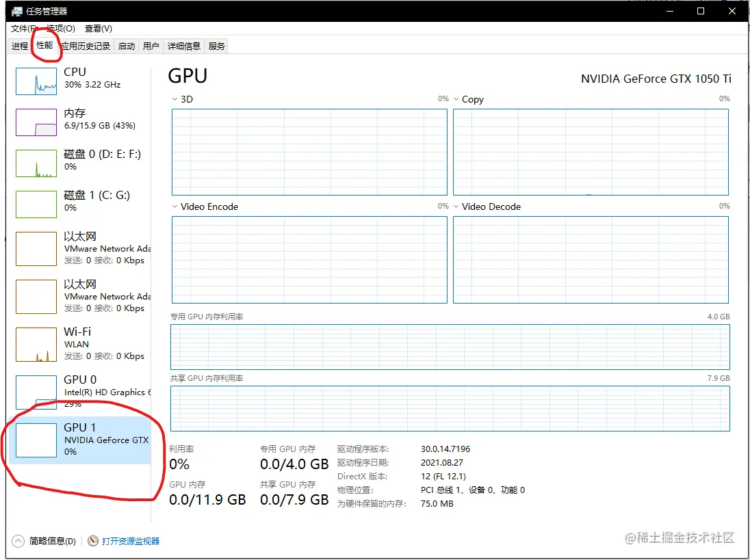The height and width of the screenshot is (560, 750).
Task: Open the 3D engine dropdown chevron
Action: (x=174, y=99)
